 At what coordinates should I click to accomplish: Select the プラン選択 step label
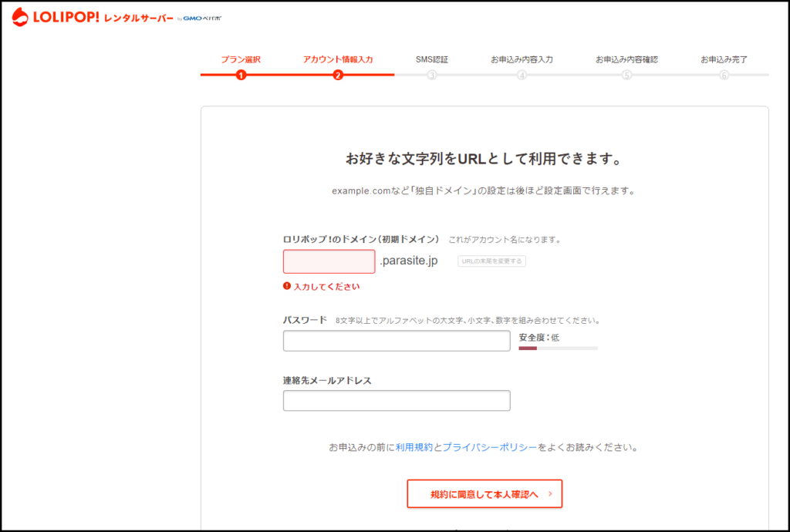point(241,59)
